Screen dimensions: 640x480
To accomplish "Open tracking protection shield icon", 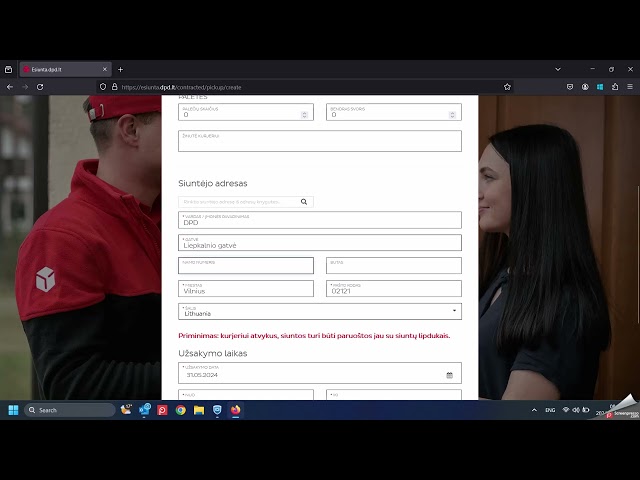I will [x=103, y=87].
